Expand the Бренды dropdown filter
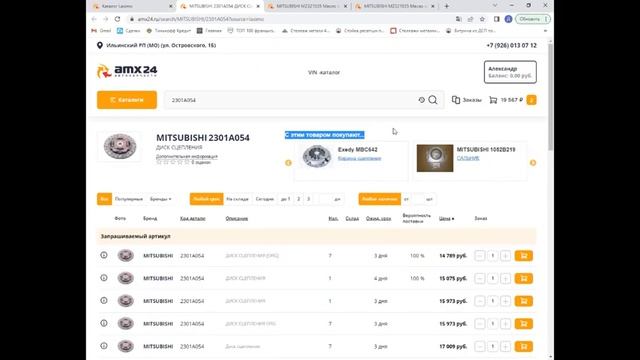 tap(160, 199)
